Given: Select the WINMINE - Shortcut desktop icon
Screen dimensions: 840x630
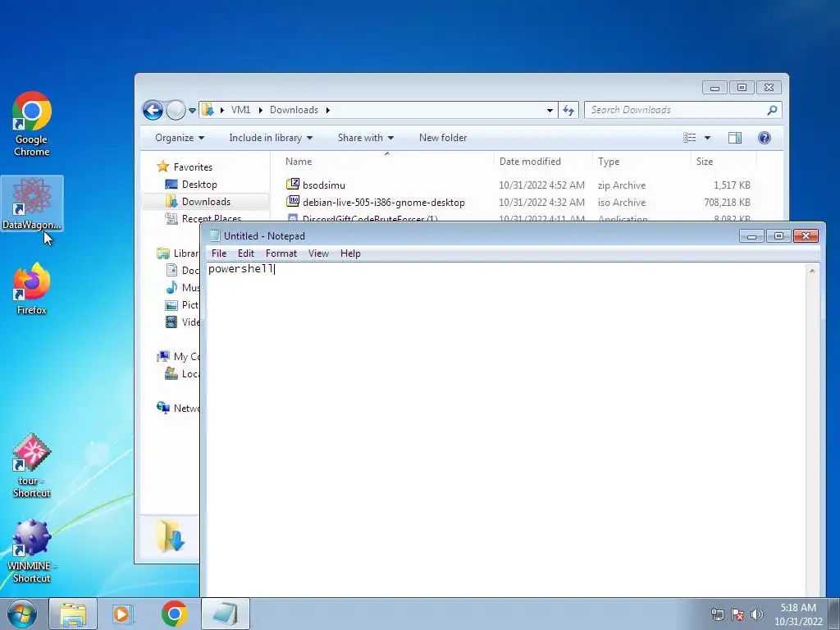Looking at the screenshot, I should click(32, 550).
